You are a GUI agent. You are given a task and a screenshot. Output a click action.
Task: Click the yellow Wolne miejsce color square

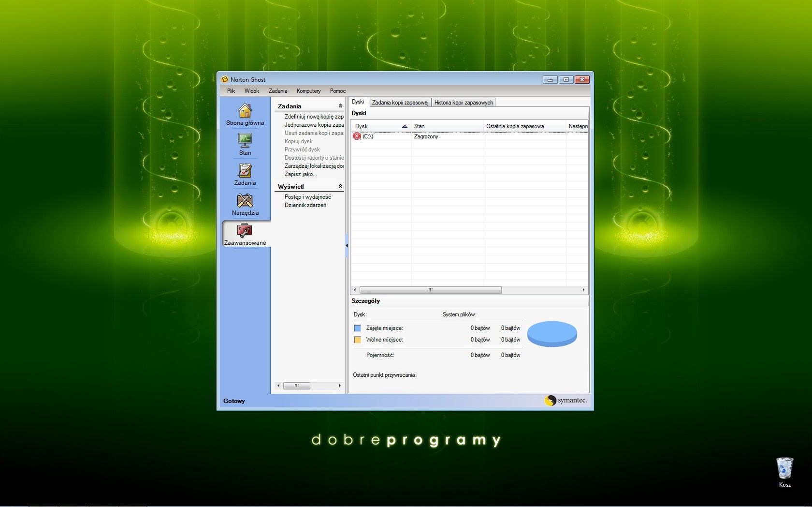click(358, 340)
